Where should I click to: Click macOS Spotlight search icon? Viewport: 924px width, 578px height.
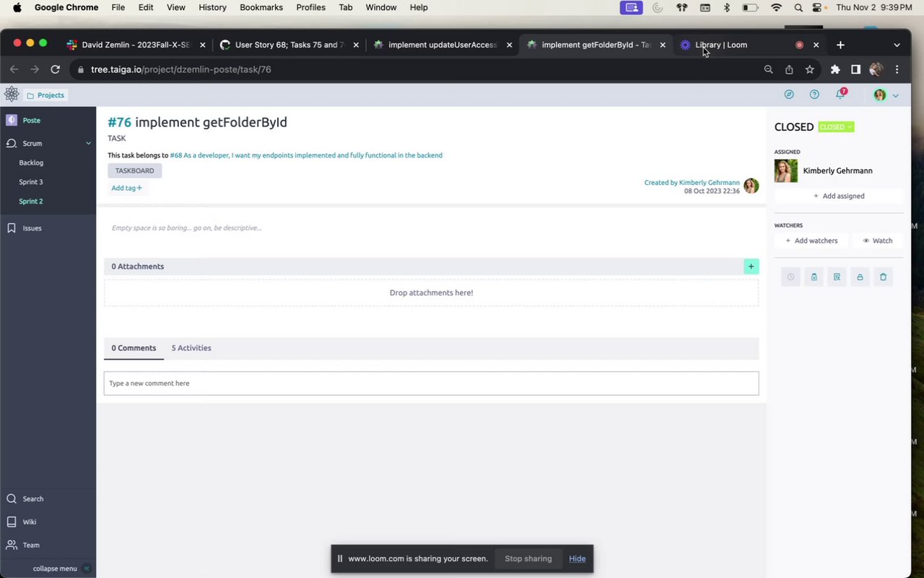pyautogui.click(x=798, y=7)
